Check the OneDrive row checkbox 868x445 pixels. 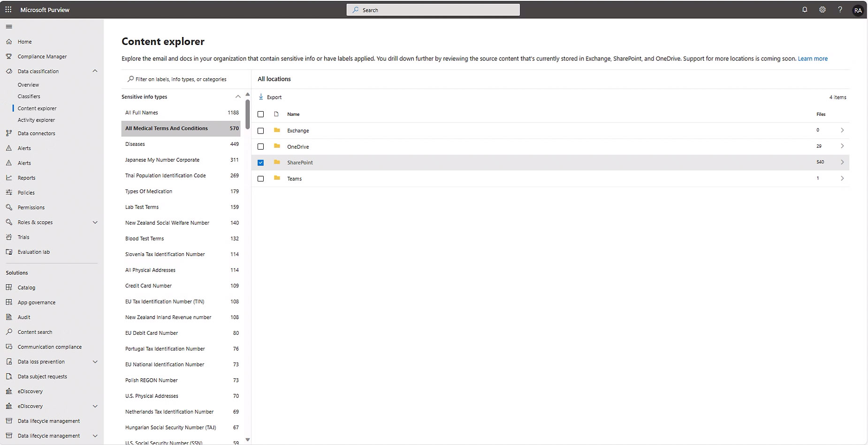pyautogui.click(x=261, y=147)
